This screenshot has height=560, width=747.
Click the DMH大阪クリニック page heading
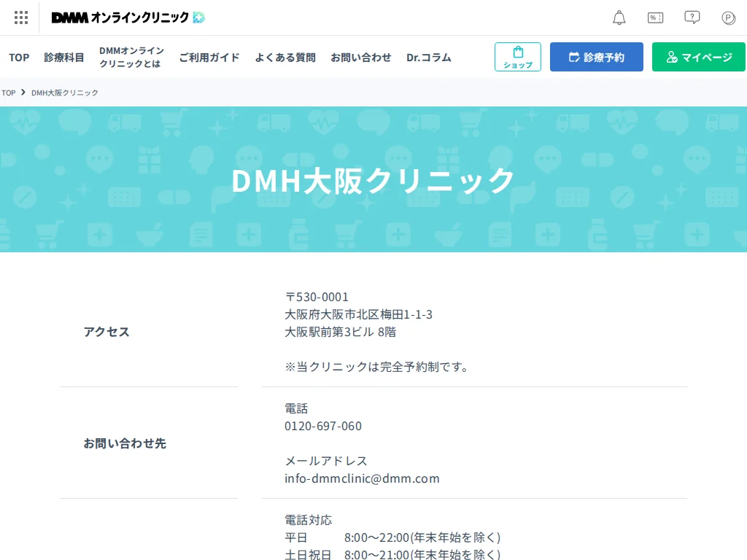coord(373,181)
